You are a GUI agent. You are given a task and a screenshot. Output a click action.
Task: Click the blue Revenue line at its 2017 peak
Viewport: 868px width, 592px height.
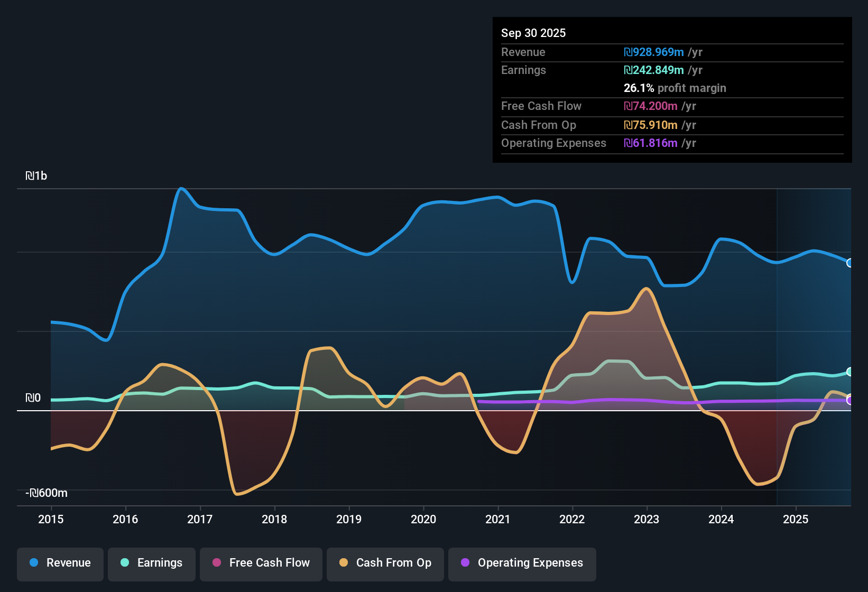point(181,189)
